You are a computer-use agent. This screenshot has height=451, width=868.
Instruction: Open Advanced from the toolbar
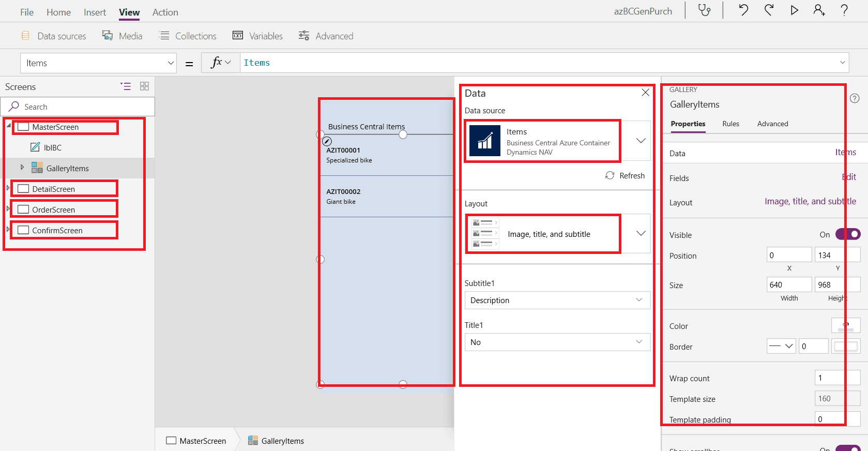point(326,36)
